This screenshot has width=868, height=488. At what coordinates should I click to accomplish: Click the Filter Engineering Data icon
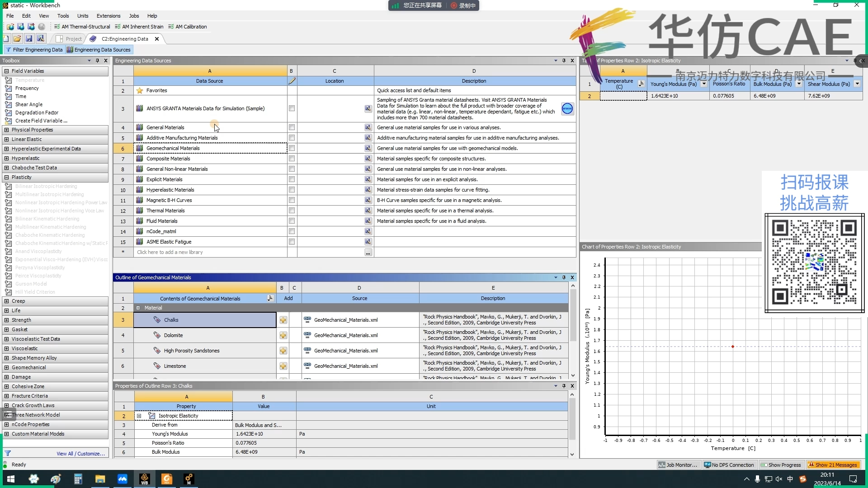coord(9,50)
